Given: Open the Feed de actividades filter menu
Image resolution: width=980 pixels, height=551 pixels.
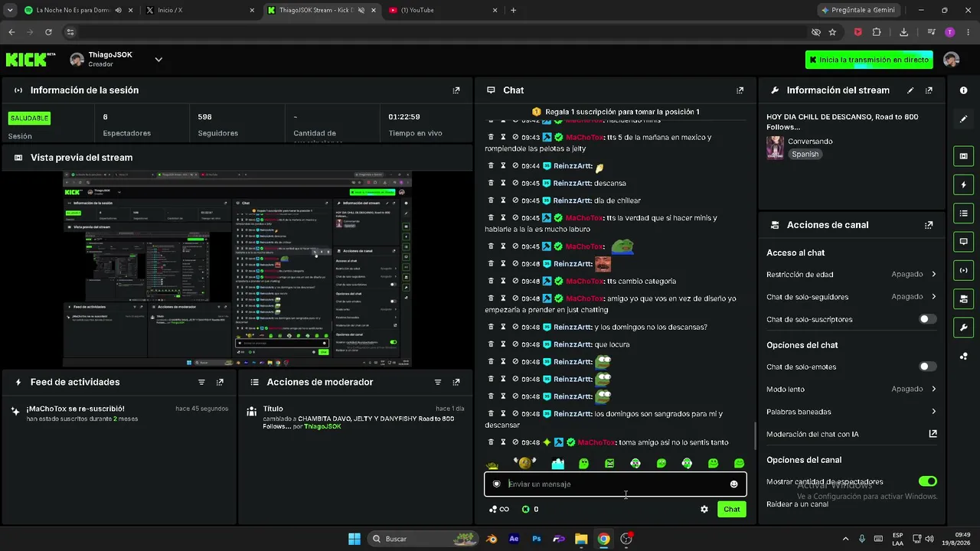Looking at the screenshot, I should 201,382.
